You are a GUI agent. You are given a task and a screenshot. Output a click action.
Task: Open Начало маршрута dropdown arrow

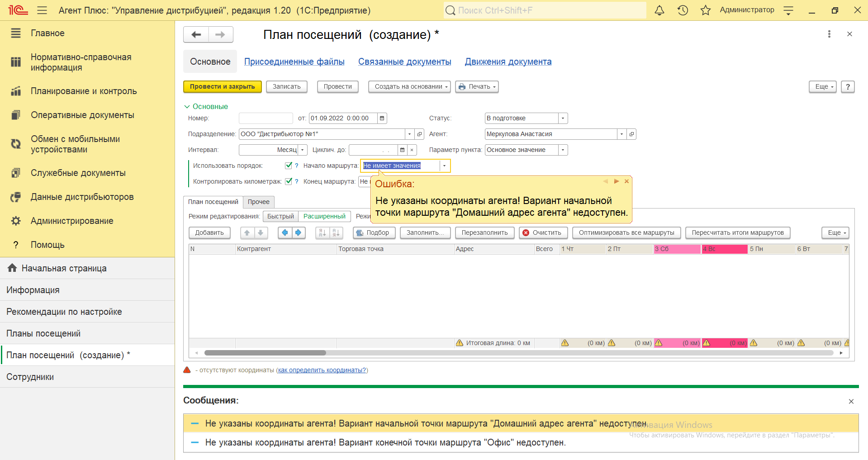(x=444, y=166)
